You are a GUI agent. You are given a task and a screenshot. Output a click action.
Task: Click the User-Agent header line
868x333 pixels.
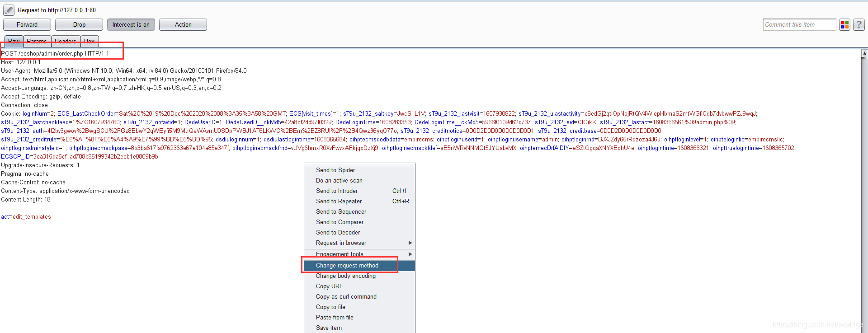(x=124, y=70)
